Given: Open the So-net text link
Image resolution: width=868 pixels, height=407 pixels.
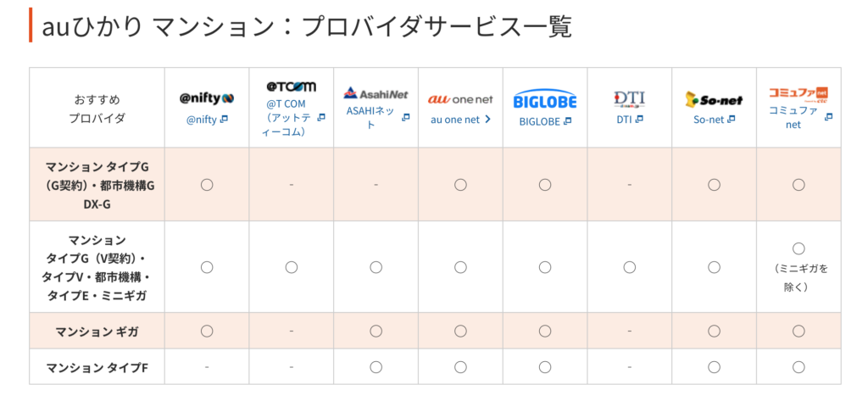Looking at the screenshot, I should click(x=709, y=120).
